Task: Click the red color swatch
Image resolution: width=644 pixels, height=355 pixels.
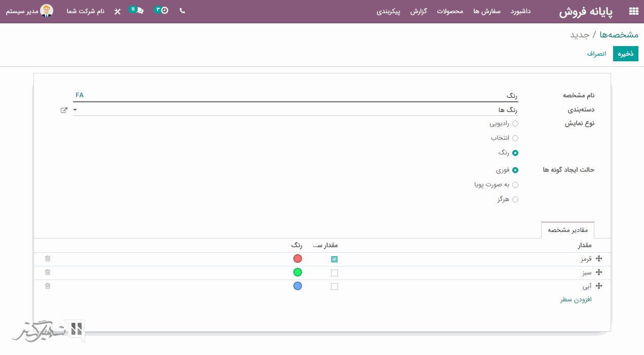Action: (x=297, y=259)
